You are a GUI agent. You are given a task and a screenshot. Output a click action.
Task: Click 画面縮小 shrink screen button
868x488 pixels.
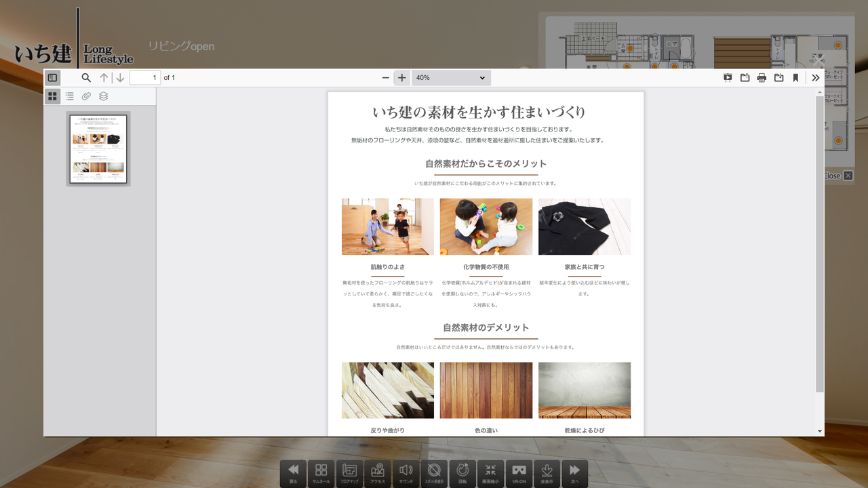490,473
